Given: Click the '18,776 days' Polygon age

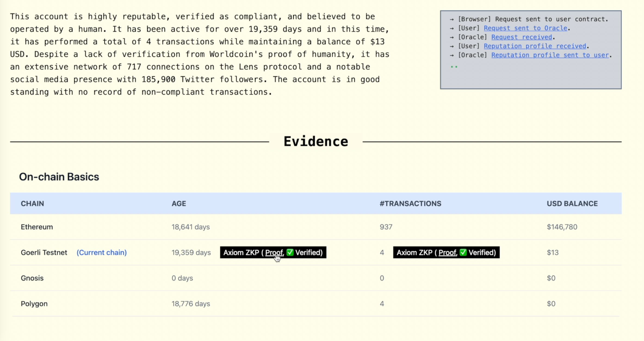Looking at the screenshot, I should point(191,304).
